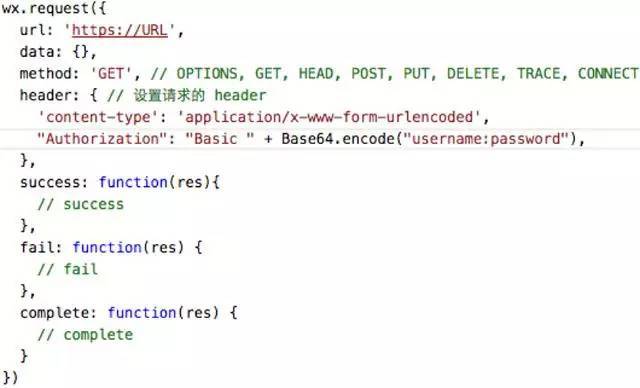Click the OPTIONS word in method comment
640x388 pixels.
click(207, 74)
